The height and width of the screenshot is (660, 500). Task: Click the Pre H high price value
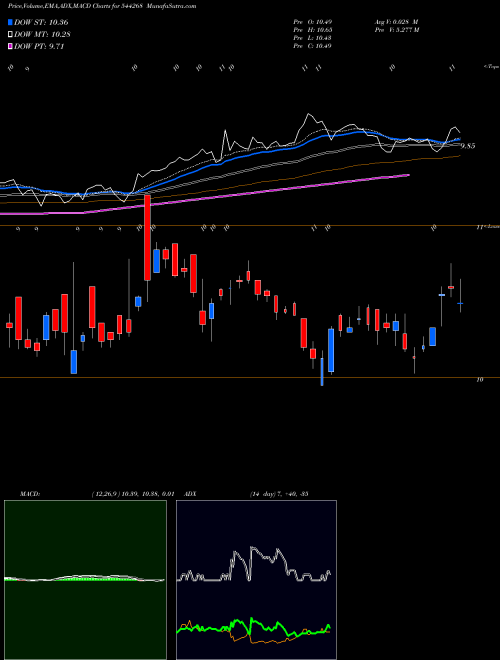click(313, 29)
